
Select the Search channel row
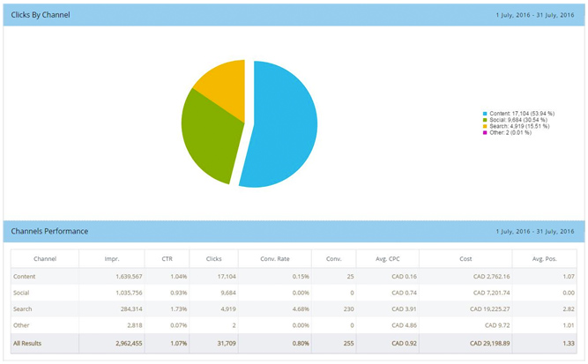point(294,308)
